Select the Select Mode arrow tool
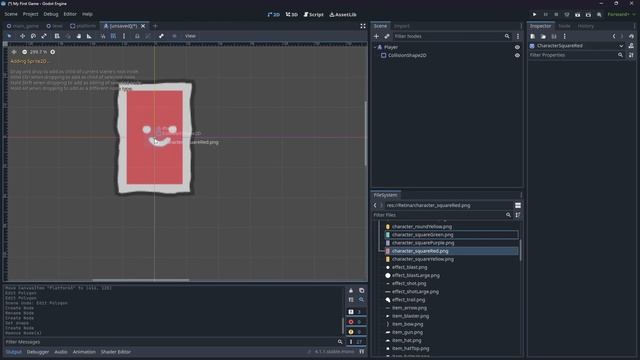 coord(9,36)
